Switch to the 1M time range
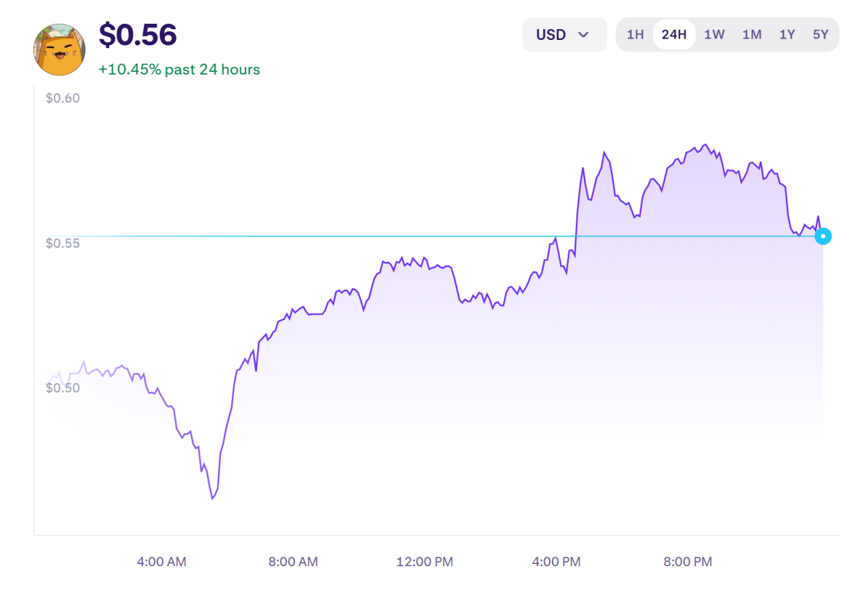The height and width of the screenshot is (598, 868). (x=751, y=35)
